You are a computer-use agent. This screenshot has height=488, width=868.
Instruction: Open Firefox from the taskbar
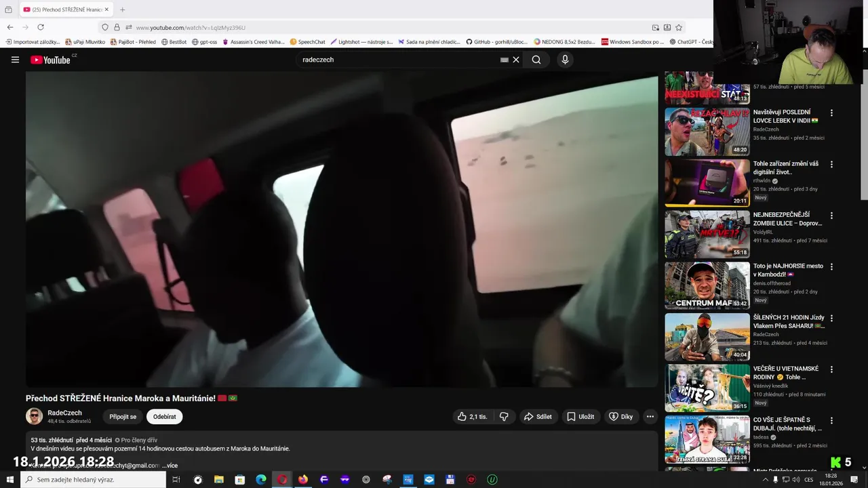(x=302, y=479)
